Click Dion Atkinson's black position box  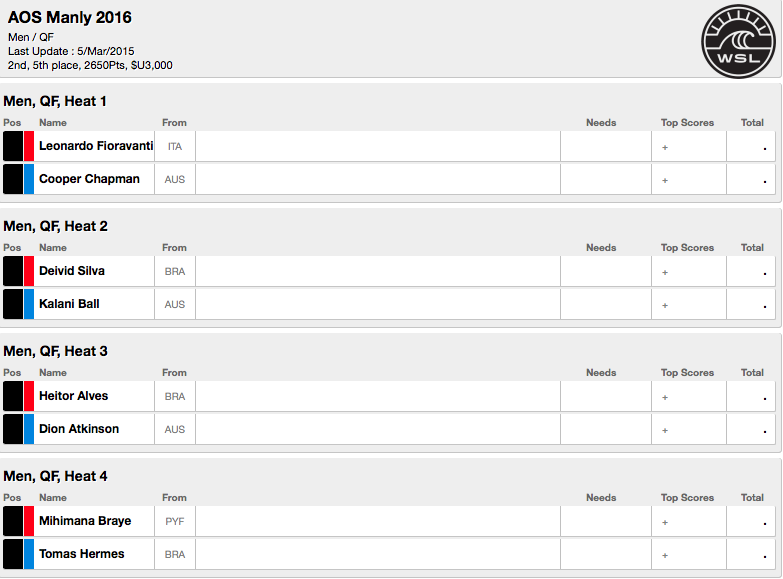[13, 429]
